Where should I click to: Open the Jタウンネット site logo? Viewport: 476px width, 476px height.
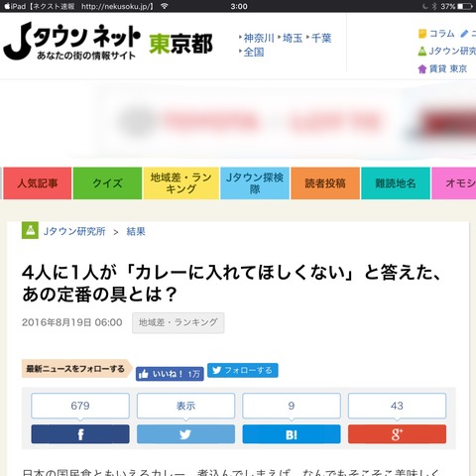[x=72, y=42]
